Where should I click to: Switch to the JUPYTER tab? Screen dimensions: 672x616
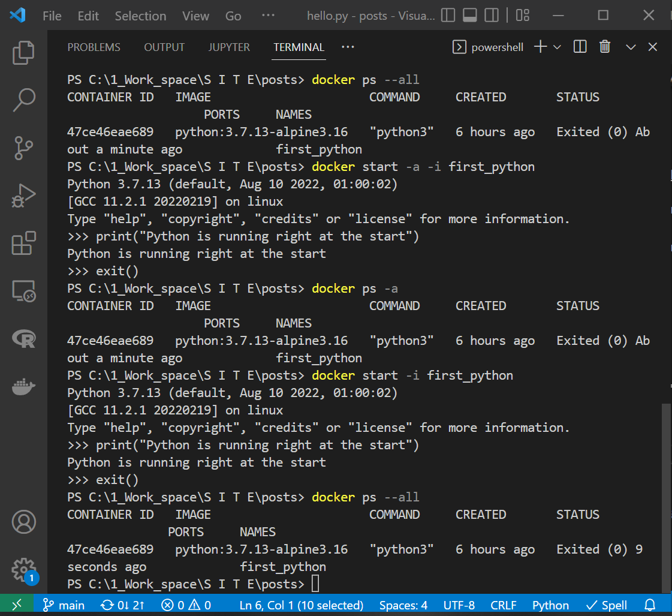point(229,47)
